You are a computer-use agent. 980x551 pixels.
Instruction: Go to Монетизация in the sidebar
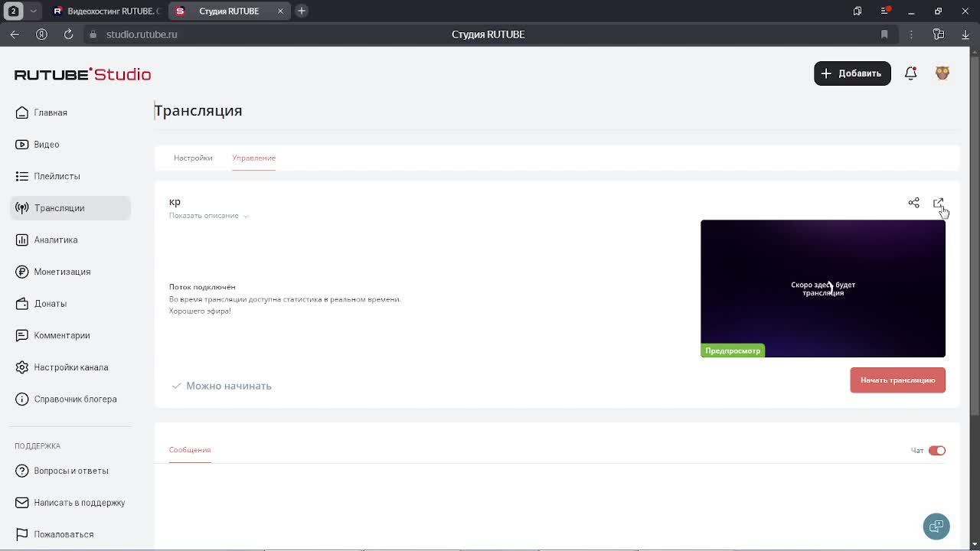pos(62,272)
